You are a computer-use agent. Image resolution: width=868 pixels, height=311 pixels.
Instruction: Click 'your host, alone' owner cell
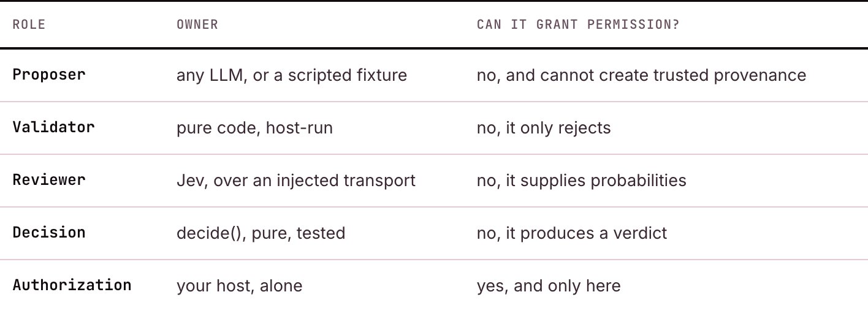pyautogui.click(x=240, y=286)
